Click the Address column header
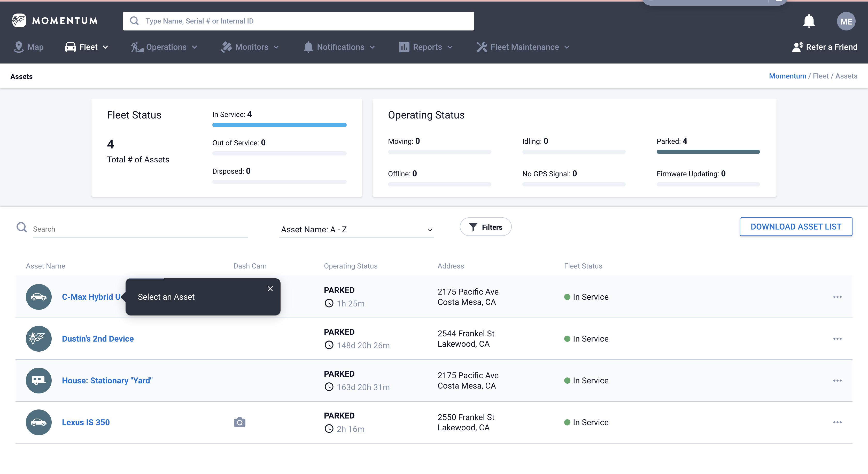868x474 pixels. (451, 266)
